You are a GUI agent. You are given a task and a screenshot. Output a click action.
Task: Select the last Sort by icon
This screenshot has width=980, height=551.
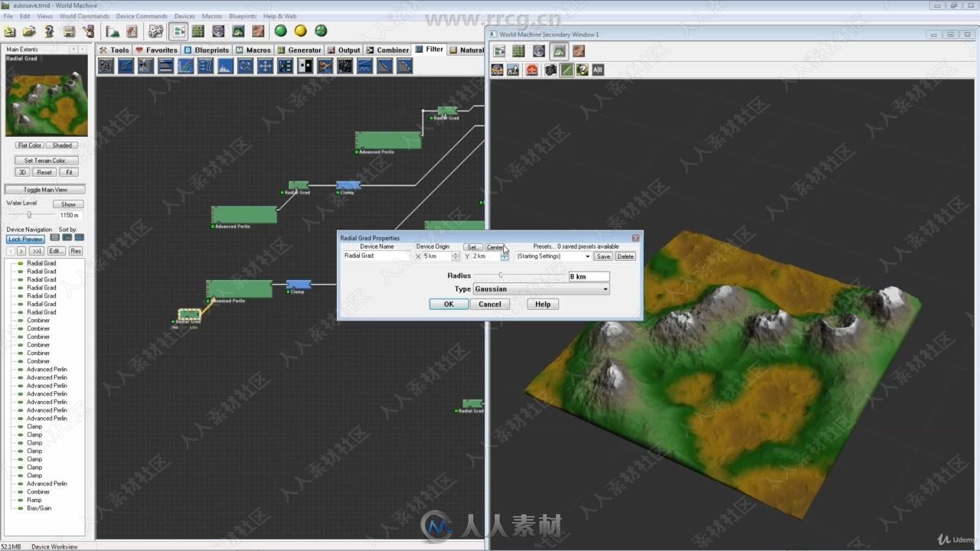click(x=79, y=238)
